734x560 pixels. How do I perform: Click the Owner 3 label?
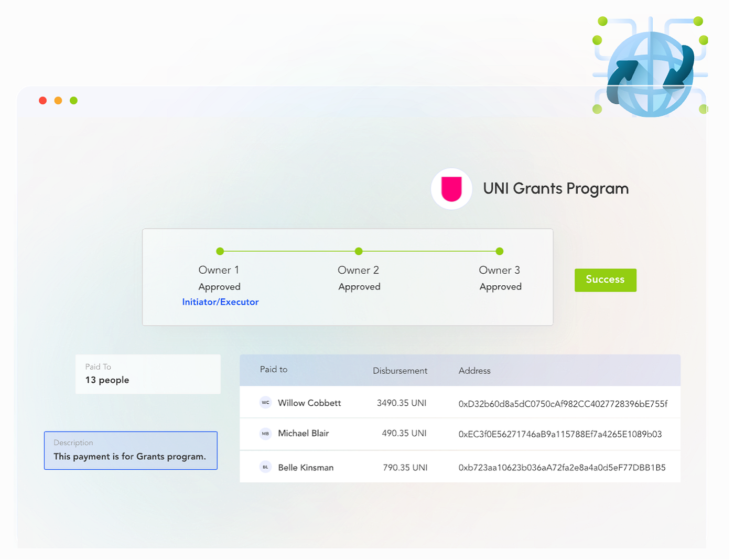[499, 270]
